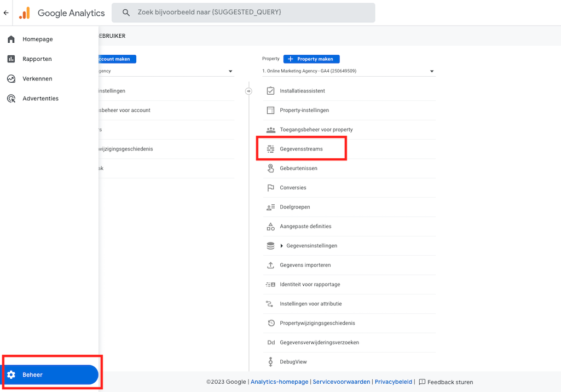Click the Aangepaste definities shapes icon
Screen dimensions: 561x392
coord(270,226)
